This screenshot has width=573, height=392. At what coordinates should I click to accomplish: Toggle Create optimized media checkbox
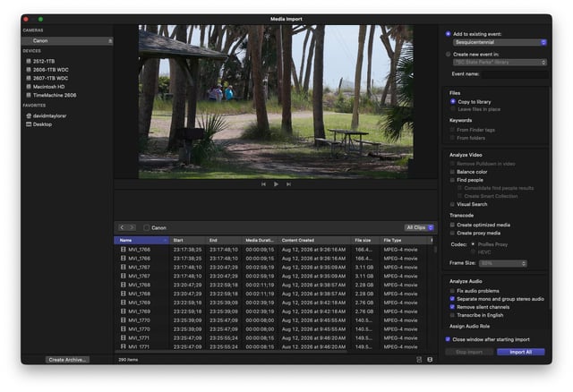point(452,225)
